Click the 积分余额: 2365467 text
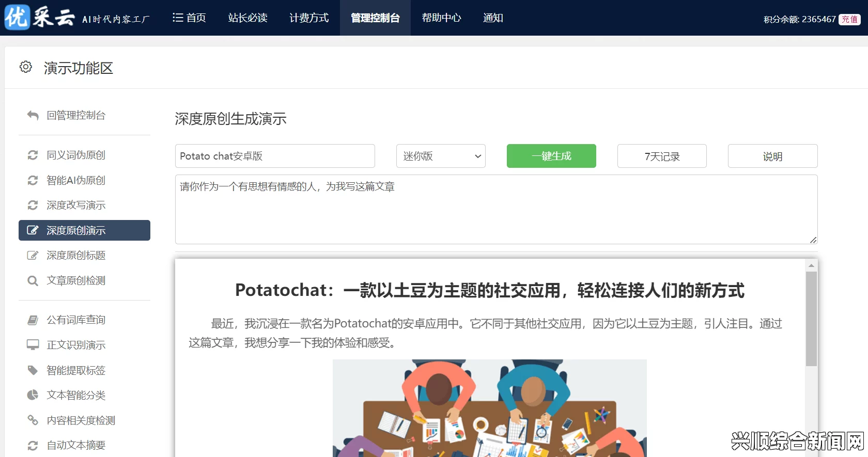Image resolution: width=868 pixels, height=457 pixels. point(799,19)
